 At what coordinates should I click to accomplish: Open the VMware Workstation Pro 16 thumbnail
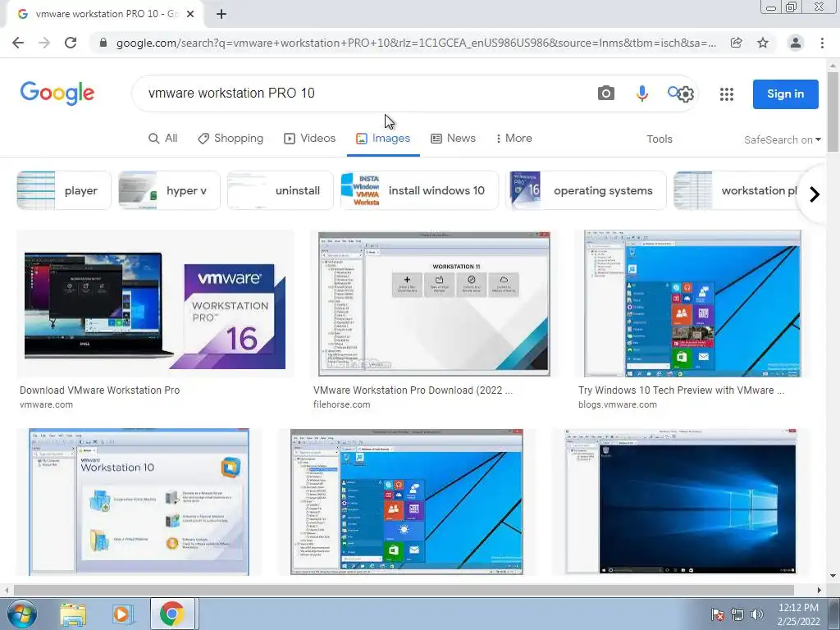tap(155, 304)
